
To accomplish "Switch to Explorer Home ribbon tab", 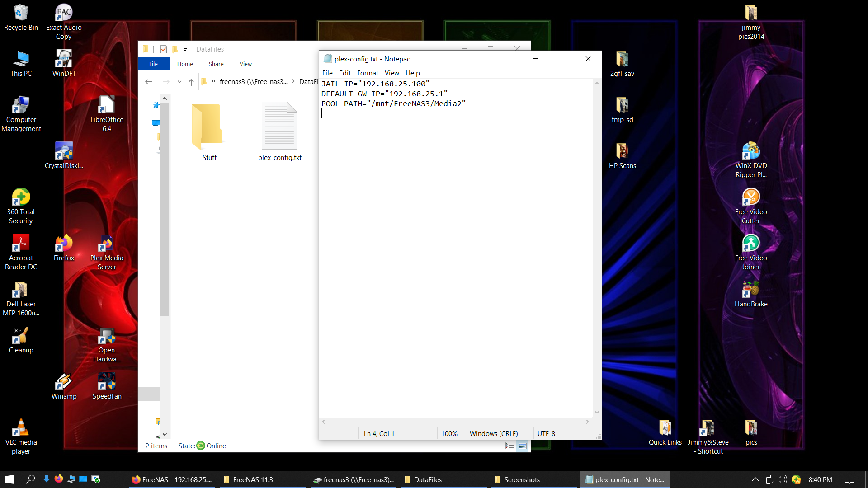I will [185, 64].
